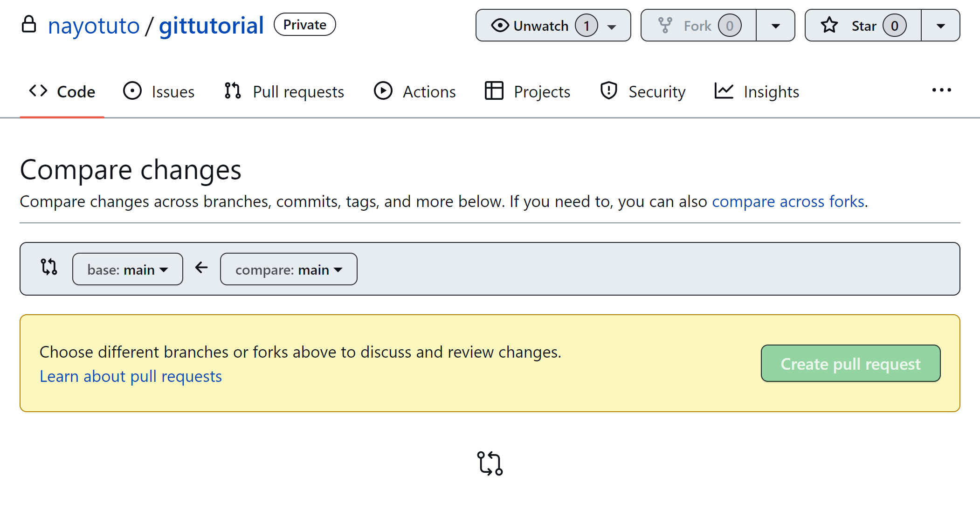Expand the compare: main branch dropdown
Viewport: 980px width, 518px height.
pos(289,269)
